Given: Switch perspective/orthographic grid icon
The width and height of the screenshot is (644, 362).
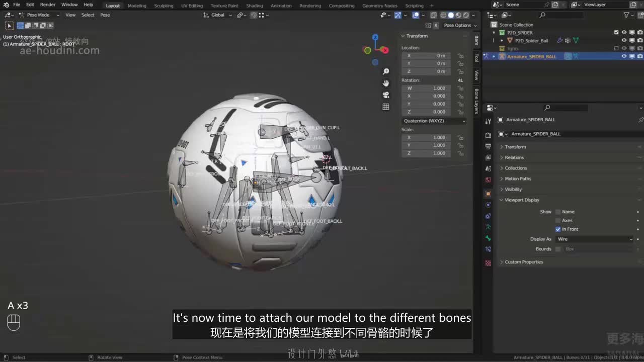Looking at the screenshot, I should [386, 107].
